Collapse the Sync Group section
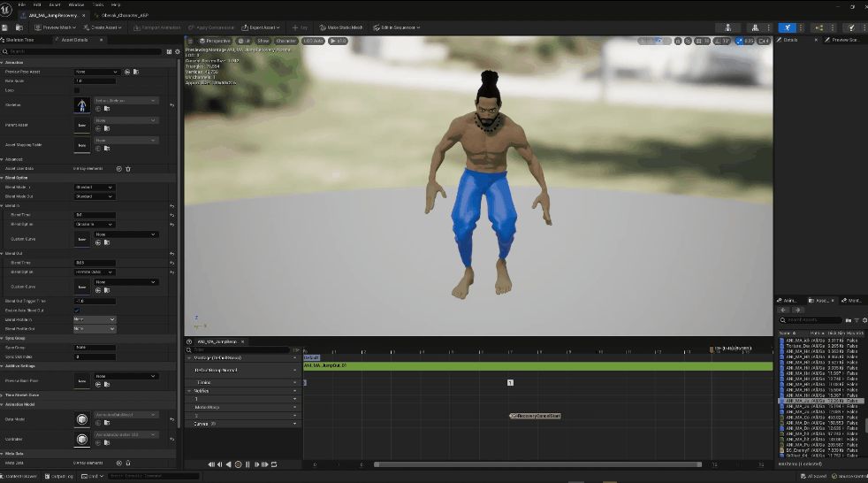868x483 pixels. (3, 338)
